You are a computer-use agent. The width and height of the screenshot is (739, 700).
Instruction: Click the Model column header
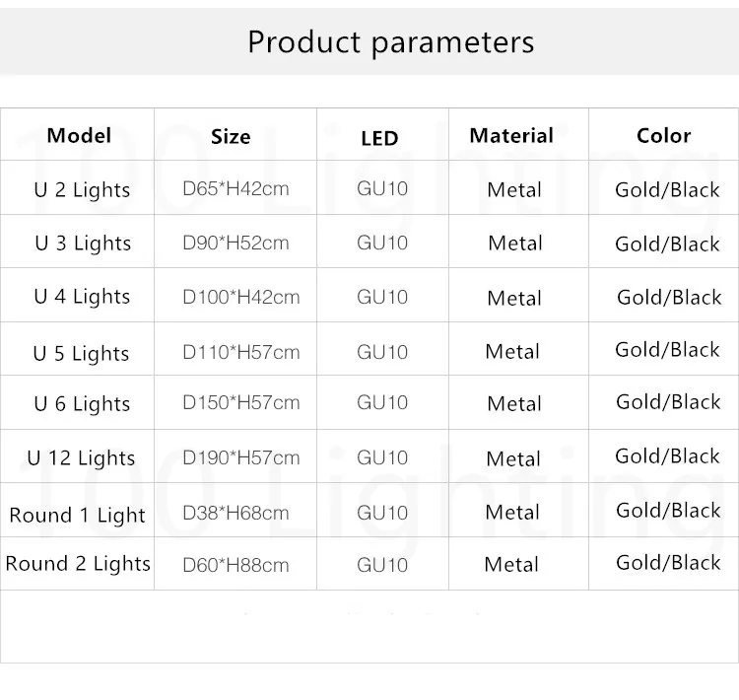(x=79, y=136)
